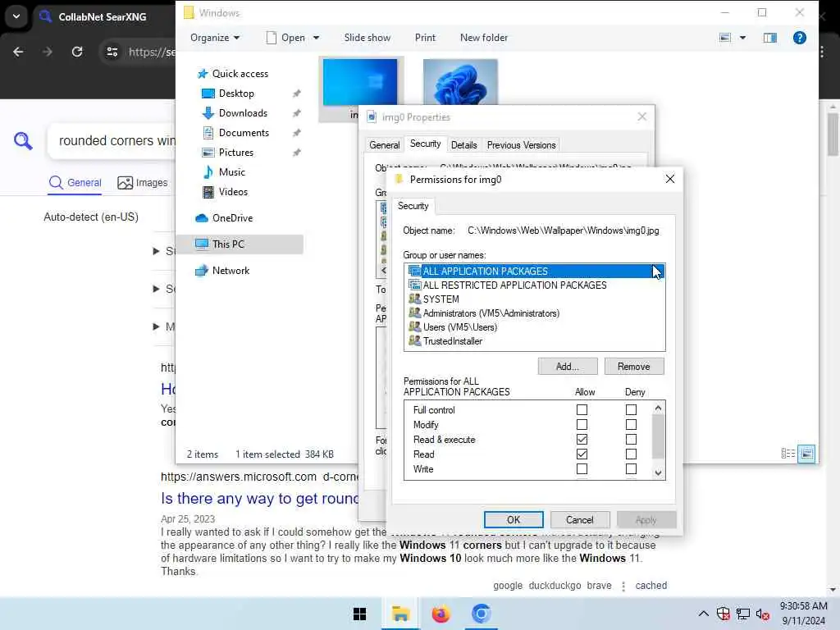The width and height of the screenshot is (840, 630).
Task: Select ALL APPLICATION PACKAGES group entry
Action: point(534,271)
